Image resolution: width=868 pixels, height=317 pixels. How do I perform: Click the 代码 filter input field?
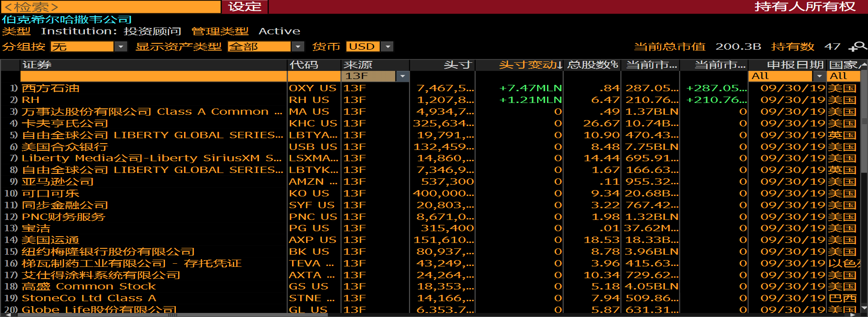[x=315, y=76]
